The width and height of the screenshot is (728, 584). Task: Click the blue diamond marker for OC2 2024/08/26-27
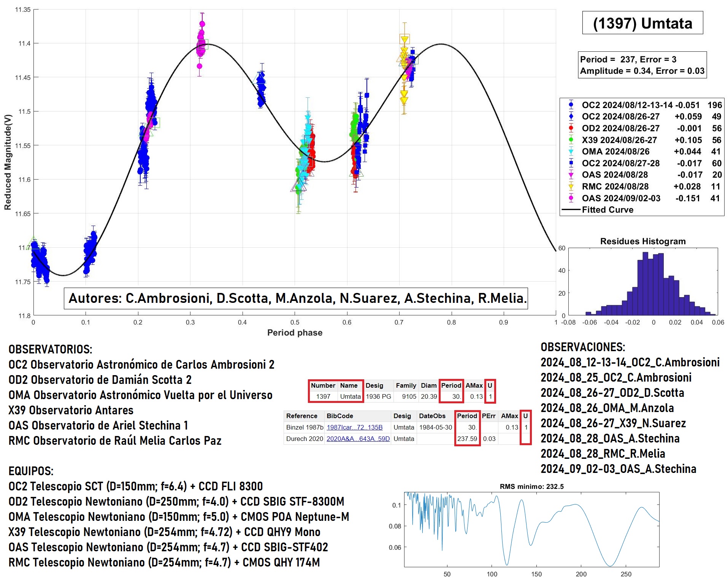[x=571, y=116]
